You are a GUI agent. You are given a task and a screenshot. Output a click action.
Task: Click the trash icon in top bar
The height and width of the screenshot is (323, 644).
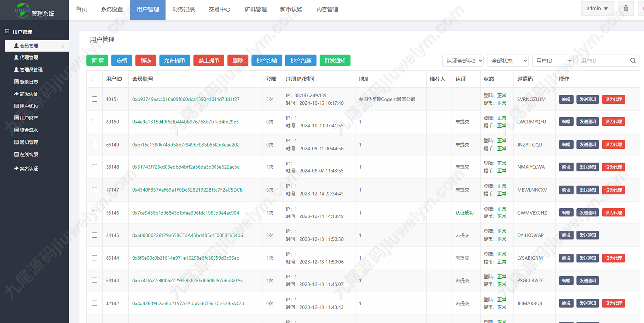click(x=626, y=8)
